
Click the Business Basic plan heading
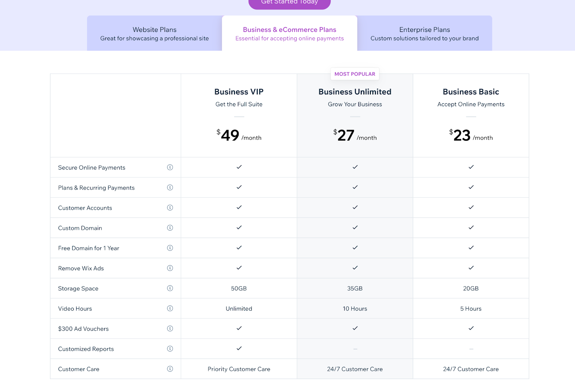point(471,92)
